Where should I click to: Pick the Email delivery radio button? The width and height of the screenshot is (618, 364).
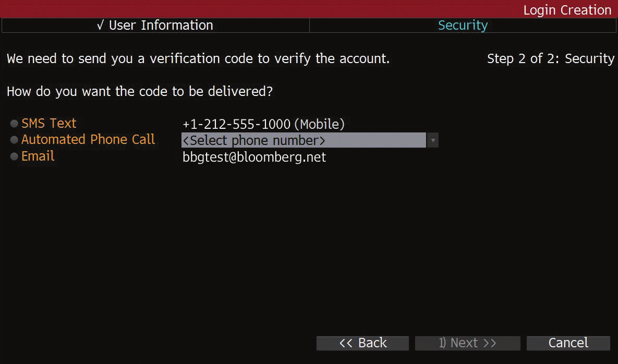pyautogui.click(x=14, y=157)
